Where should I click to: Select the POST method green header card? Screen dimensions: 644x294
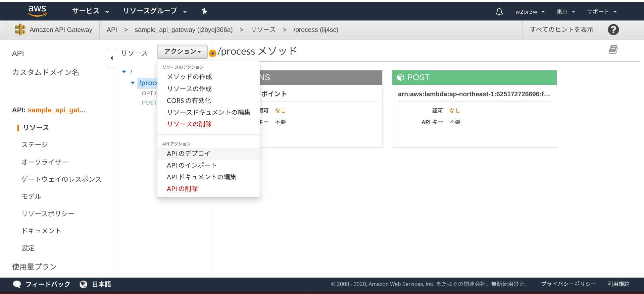point(474,77)
